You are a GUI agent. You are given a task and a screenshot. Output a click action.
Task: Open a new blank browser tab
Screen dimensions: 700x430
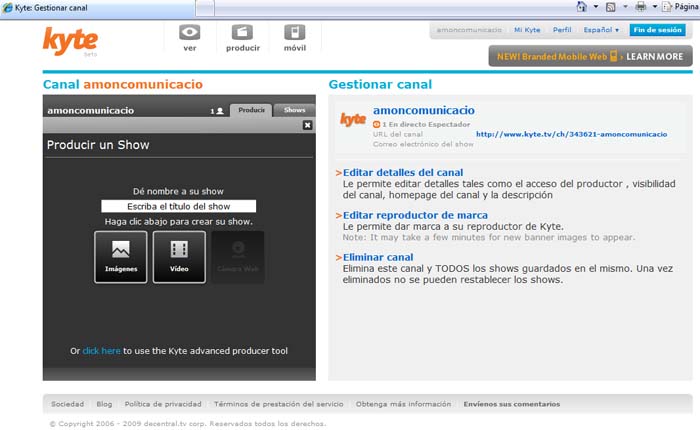tap(205, 8)
